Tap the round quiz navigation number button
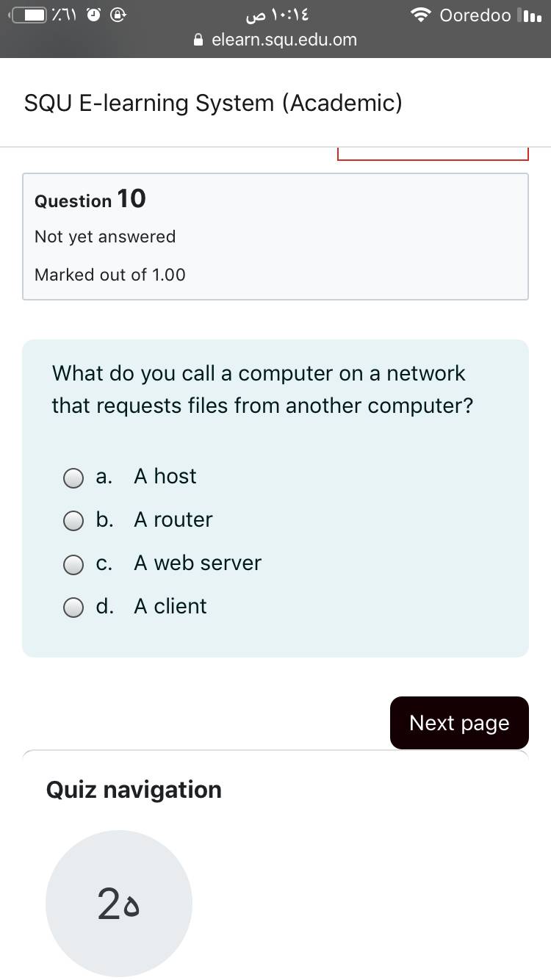The width and height of the screenshot is (551, 980). [x=119, y=904]
